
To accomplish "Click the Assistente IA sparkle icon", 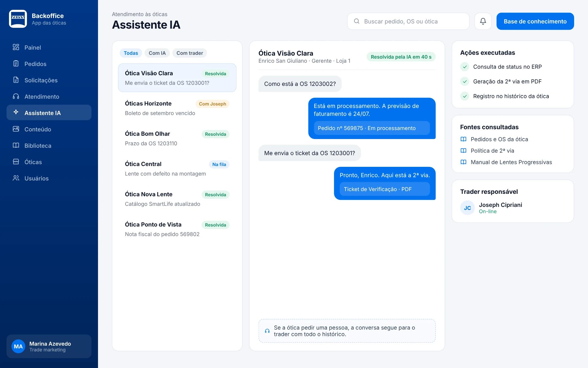I will pos(16,112).
